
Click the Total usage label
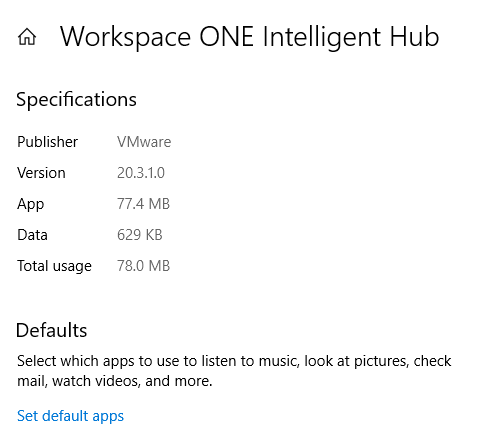pyautogui.click(x=54, y=266)
